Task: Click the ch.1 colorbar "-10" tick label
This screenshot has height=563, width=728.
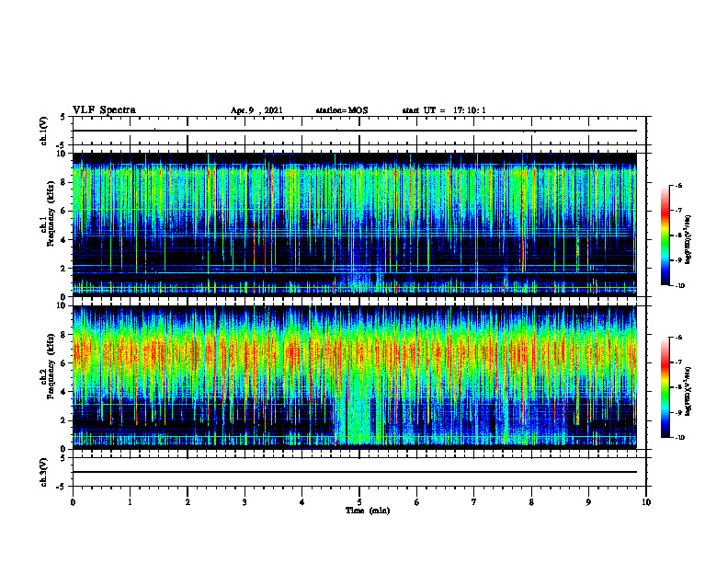Action: click(680, 285)
